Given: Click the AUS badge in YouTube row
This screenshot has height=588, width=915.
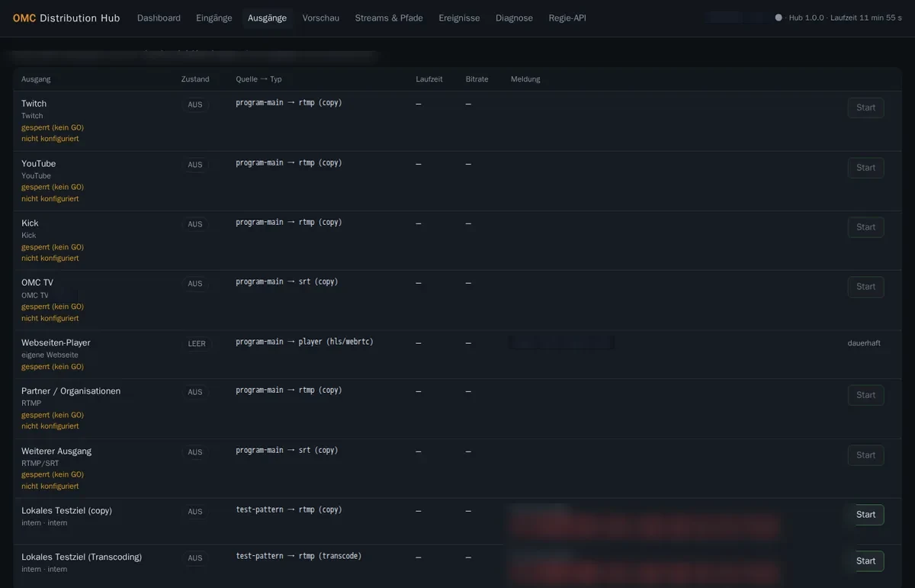Looking at the screenshot, I should click(x=195, y=165).
